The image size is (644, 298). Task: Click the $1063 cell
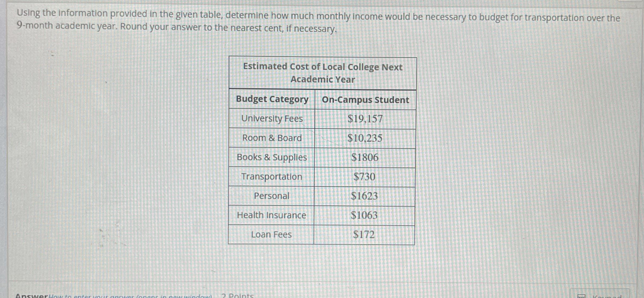click(365, 215)
